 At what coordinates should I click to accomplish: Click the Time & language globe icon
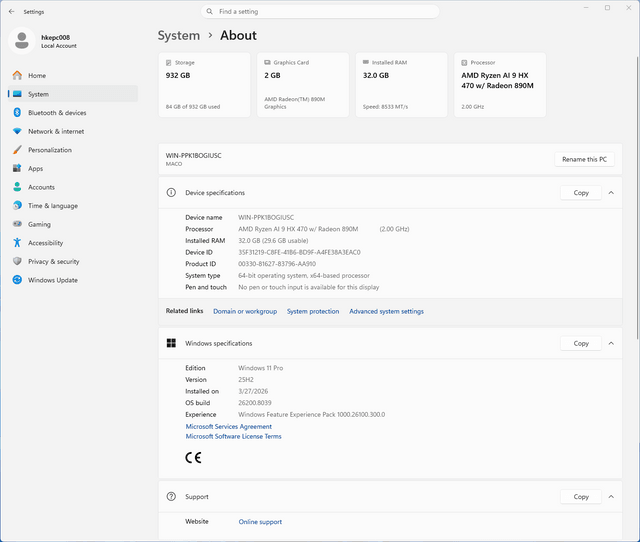pyautogui.click(x=17, y=205)
